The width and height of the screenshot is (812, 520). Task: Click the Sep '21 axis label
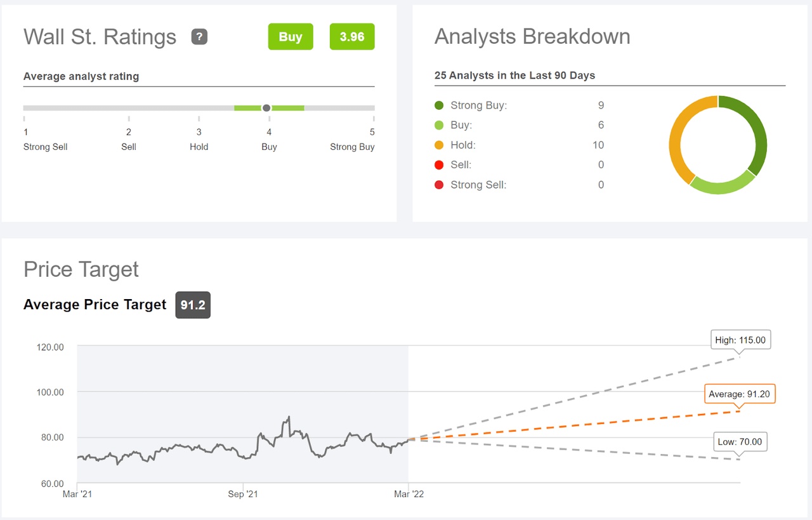point(244,494)
